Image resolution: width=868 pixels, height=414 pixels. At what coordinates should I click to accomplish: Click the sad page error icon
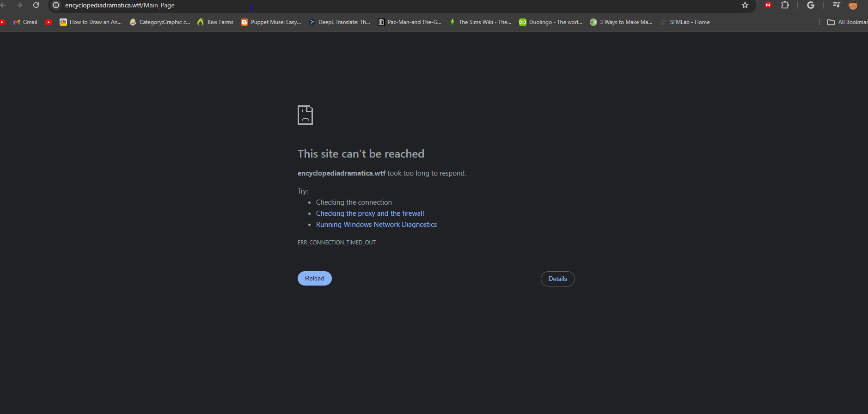coord(305,115)
